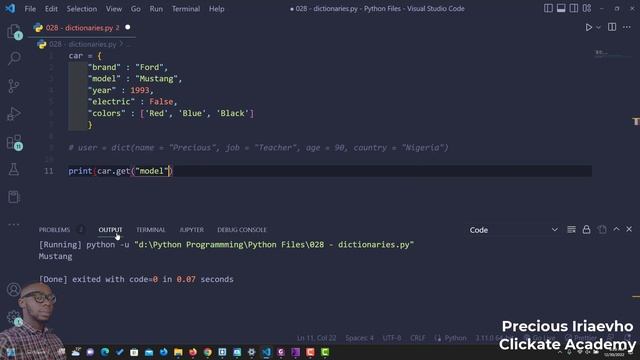Click the commented user = dict(...) line
Screen dimensions: 640x360
pos(258,148)
